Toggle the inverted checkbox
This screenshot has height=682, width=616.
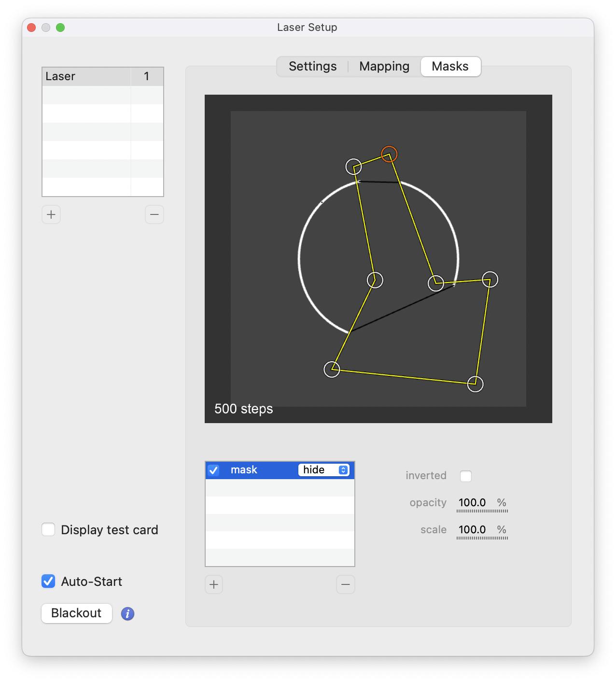point(466,476)
